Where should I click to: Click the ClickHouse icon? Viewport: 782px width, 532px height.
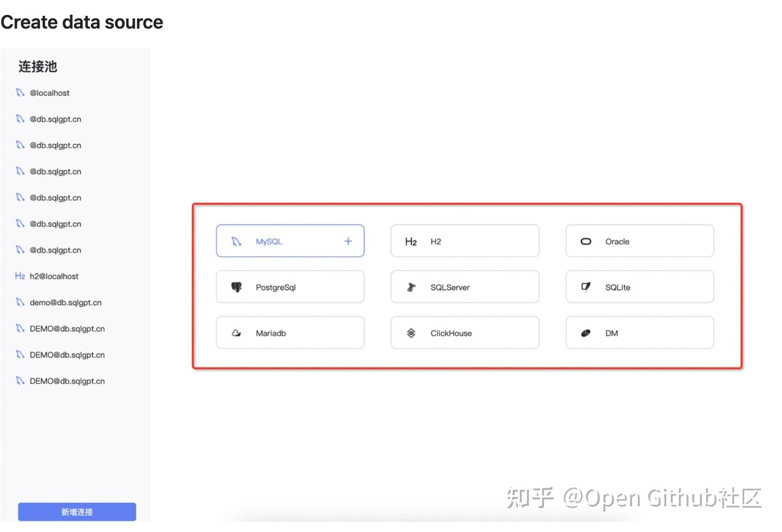(x=411, y=333)
